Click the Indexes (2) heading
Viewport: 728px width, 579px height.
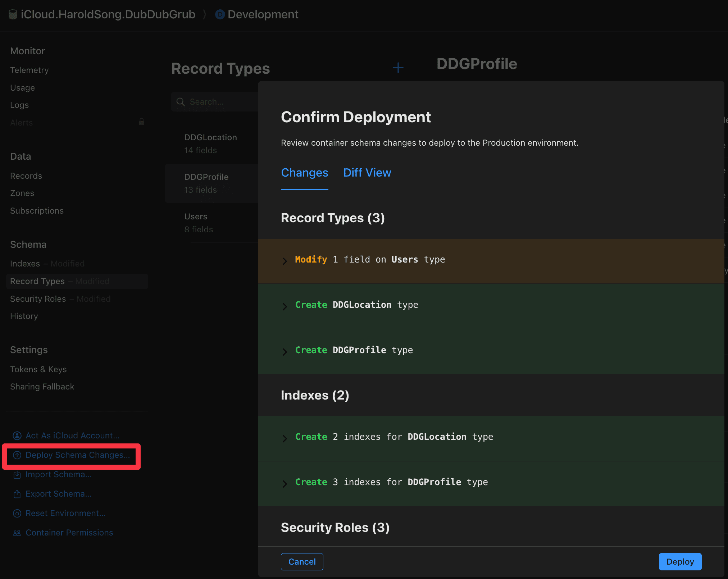click(315, 395)
